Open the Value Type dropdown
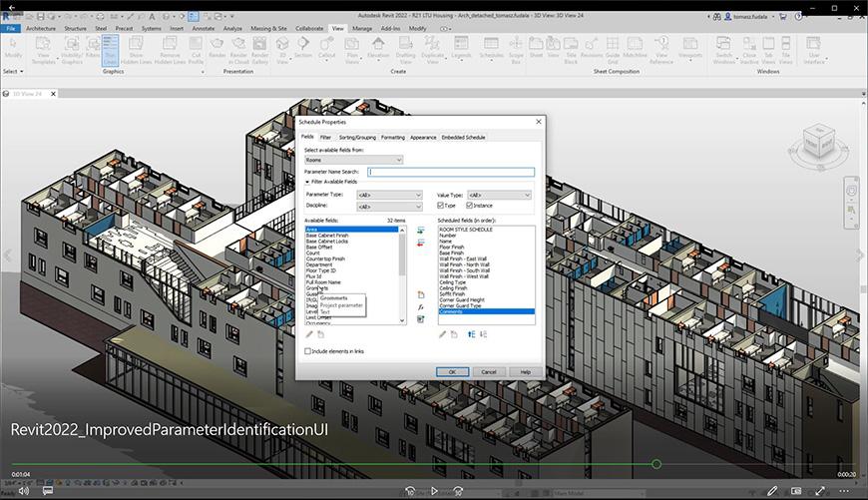The width and height of the screenshot is (868, 500). tap(500, 195)
